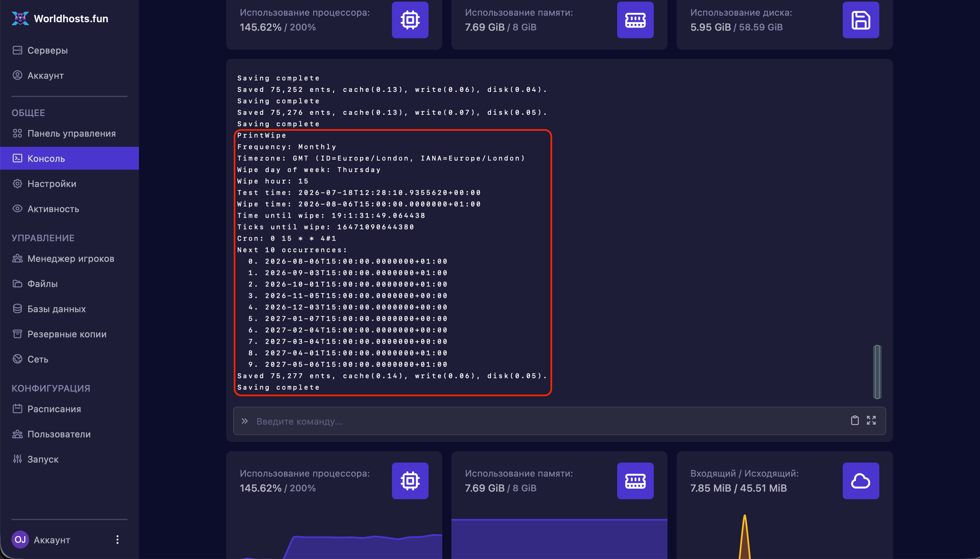Click the network traffic graph spike
Screen dimensions: 980x559
744,537
